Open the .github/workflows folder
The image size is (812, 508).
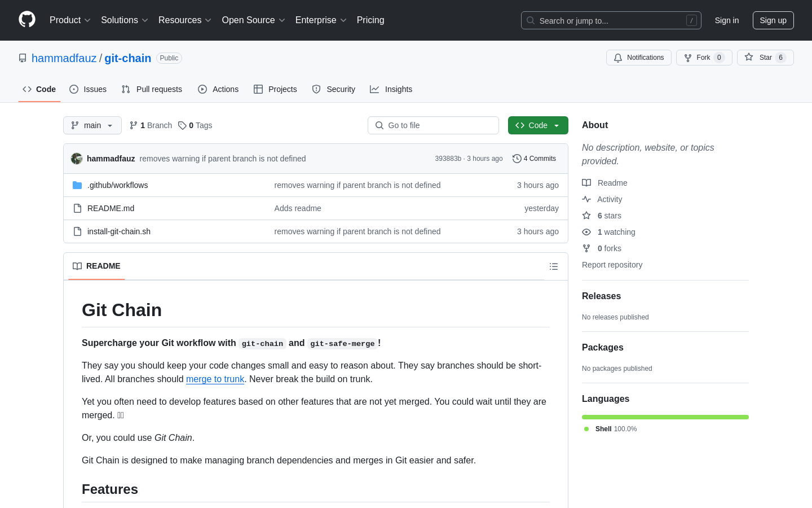(x=117, y=185)
